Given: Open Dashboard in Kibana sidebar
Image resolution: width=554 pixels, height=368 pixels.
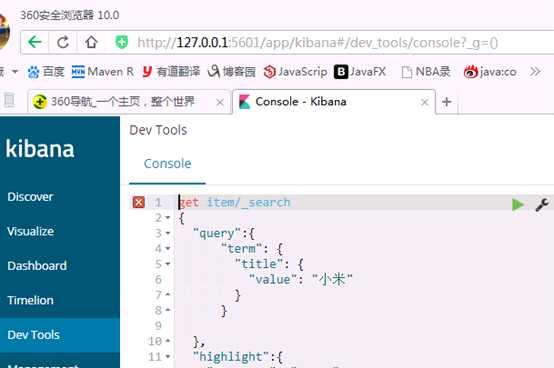Looking at the screenshot, I should point(37,266).
